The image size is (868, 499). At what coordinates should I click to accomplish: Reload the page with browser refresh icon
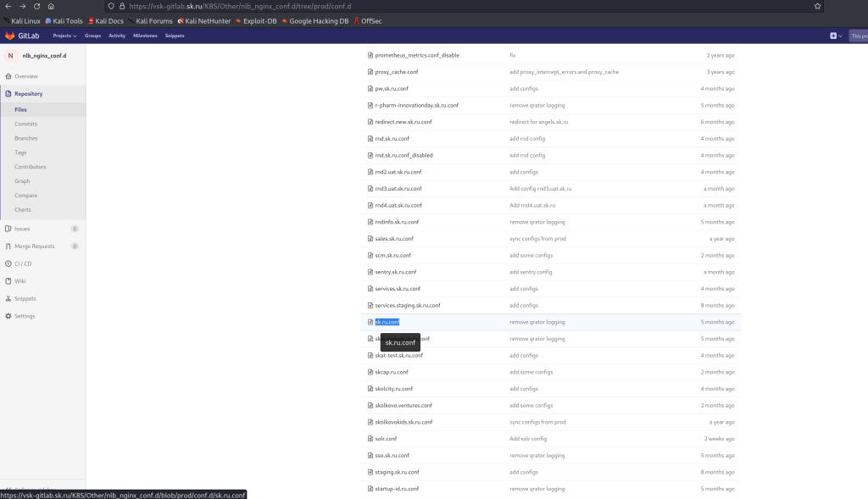pos(36,6)
